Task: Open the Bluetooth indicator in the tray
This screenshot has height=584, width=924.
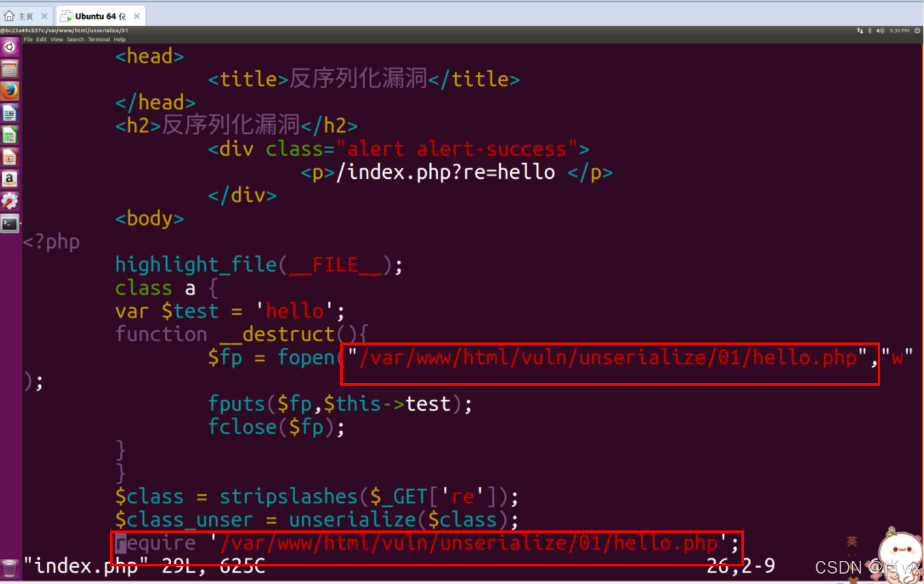Action: 869,30
